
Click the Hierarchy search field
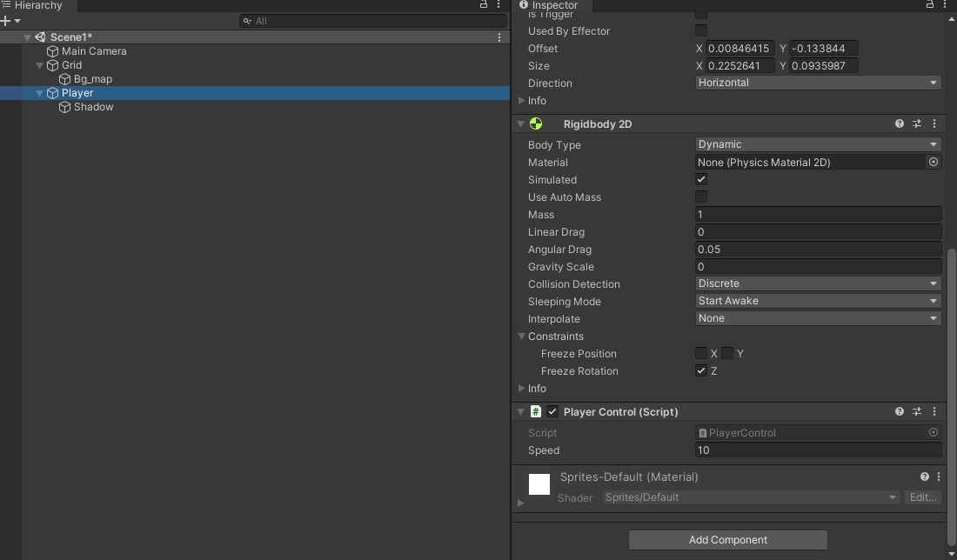[x=373, y=22]
